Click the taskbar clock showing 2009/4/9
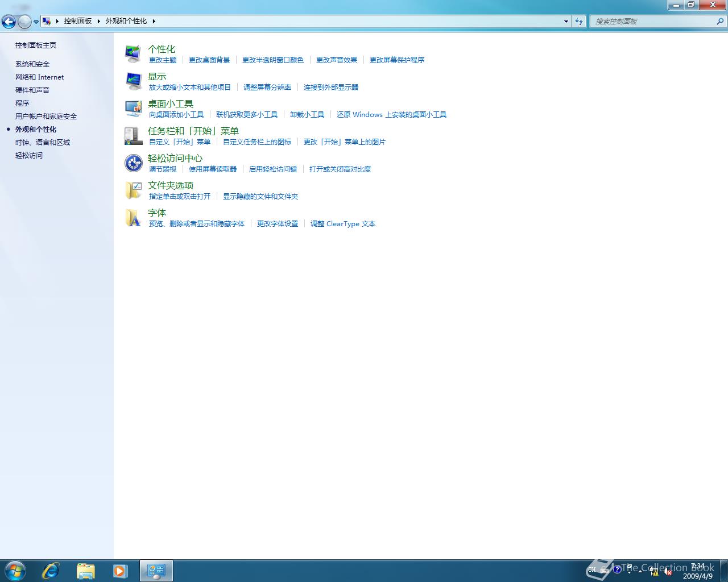The image size is (728, 582). coord(698,571)
